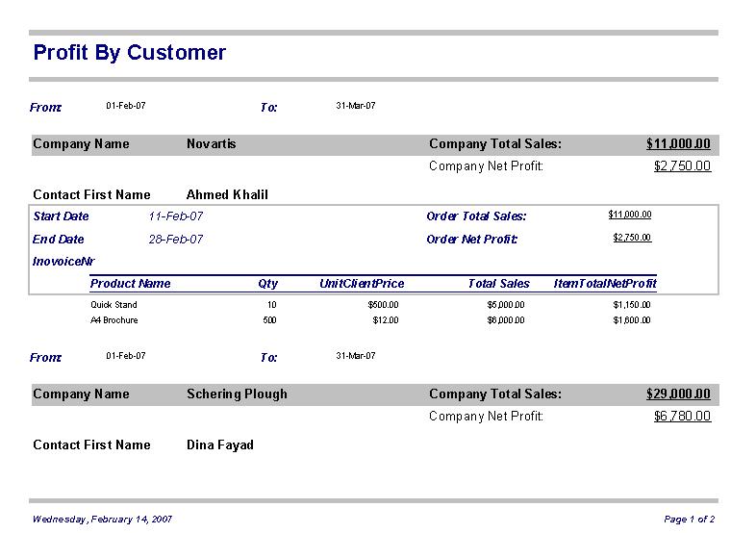Select the UnitClientPrice column header
This screenshot has width=756, height=533.
[362, 284]
